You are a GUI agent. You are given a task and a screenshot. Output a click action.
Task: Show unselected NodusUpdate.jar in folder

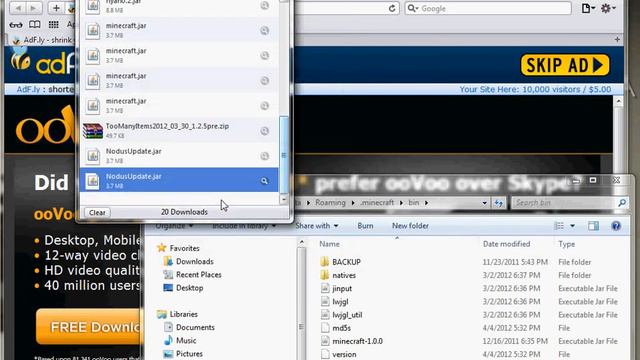click(264, 156)
